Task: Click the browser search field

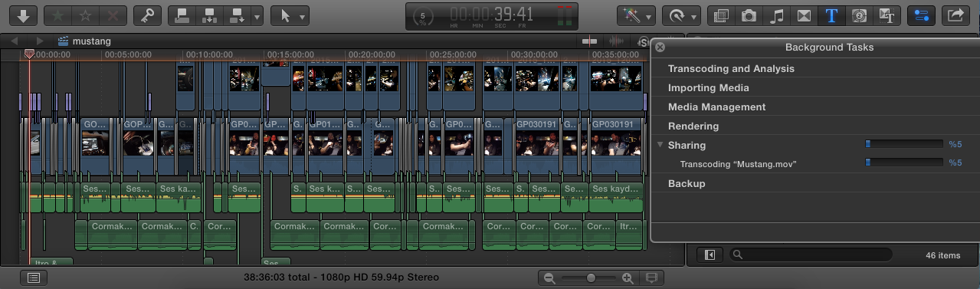Action: (x=811, y=255)
